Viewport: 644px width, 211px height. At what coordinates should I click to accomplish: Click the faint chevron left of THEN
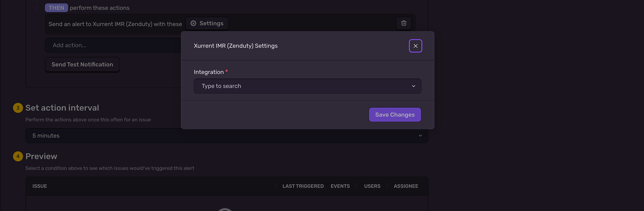pos(37,8)
